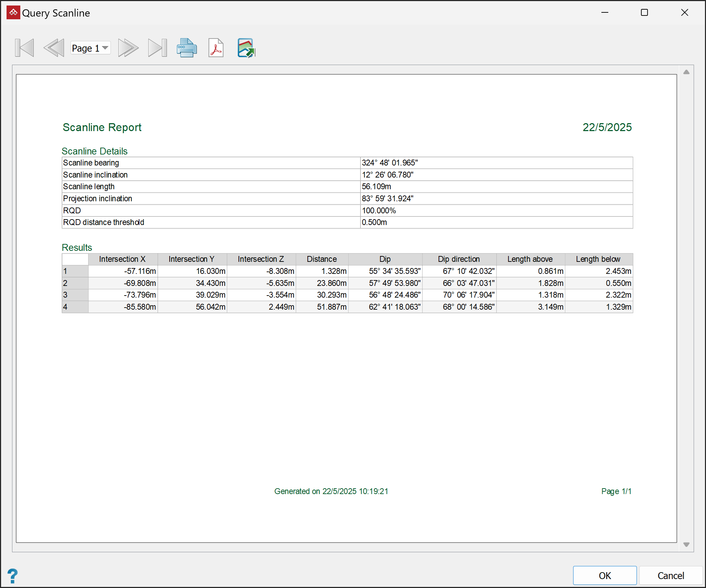Advance to the next report page
Image resolution: width=706 pixels, height=588 pixels.
(128, 48)
